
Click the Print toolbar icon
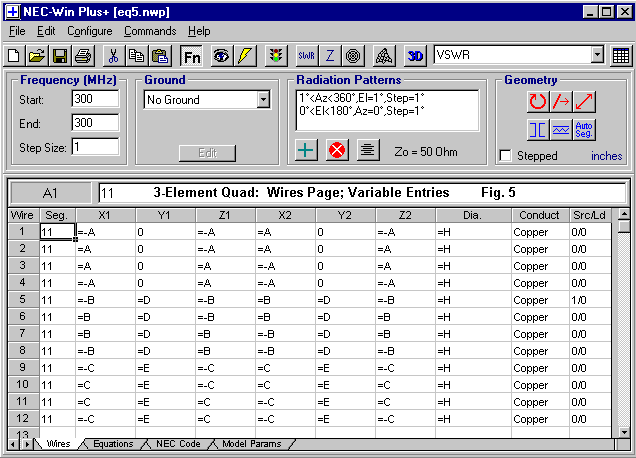pyautogui.click(x=82, y=56)
